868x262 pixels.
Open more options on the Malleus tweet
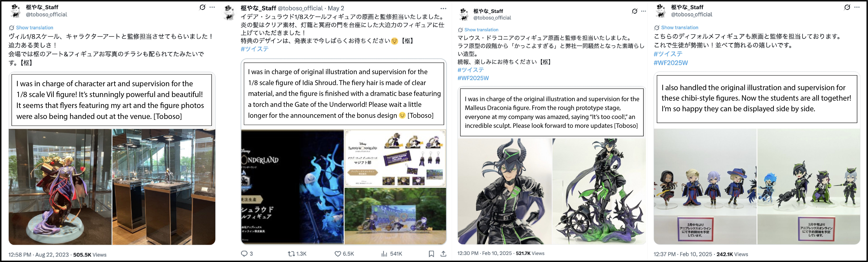pos(644,11)
